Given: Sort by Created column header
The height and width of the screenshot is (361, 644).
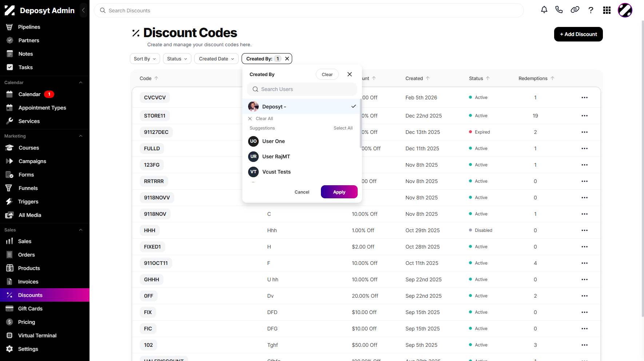Looking at the screenshot, I should click(x=418, y=78).
